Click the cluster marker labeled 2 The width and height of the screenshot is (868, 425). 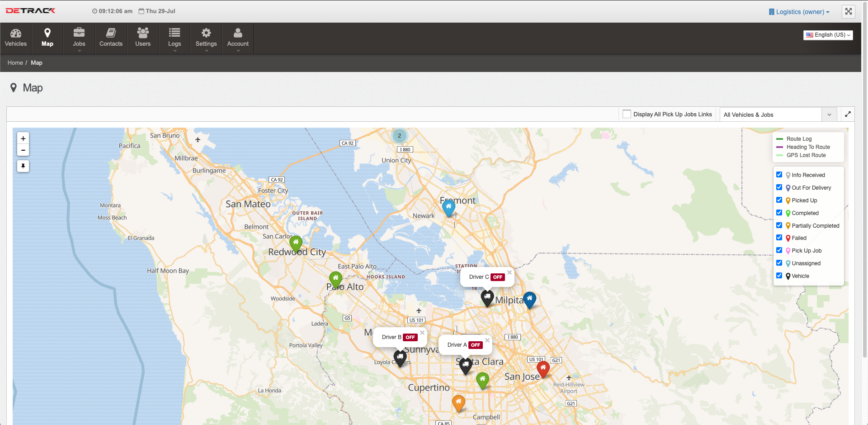399,136
